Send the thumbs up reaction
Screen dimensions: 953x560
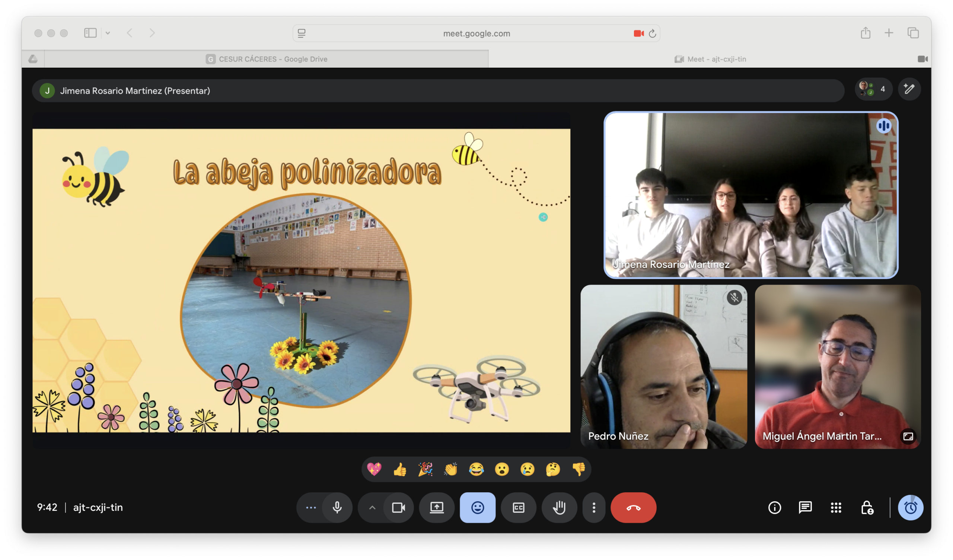[400, 469]
